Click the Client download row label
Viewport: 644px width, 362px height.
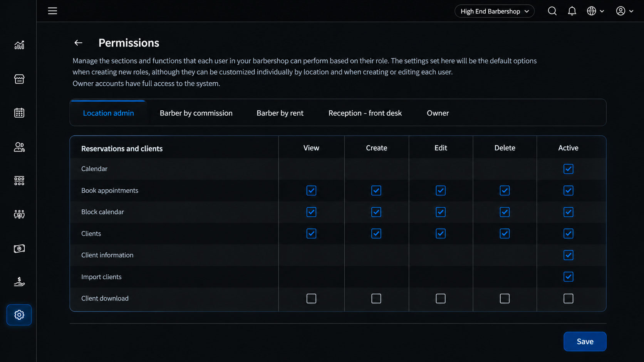105,299
